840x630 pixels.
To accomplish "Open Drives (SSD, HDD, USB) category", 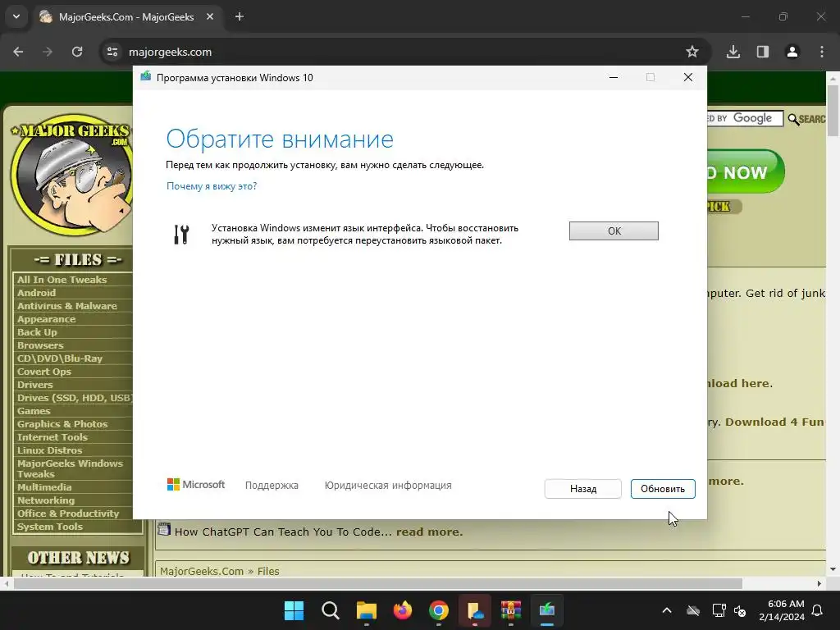I will (x=74, y=398).
